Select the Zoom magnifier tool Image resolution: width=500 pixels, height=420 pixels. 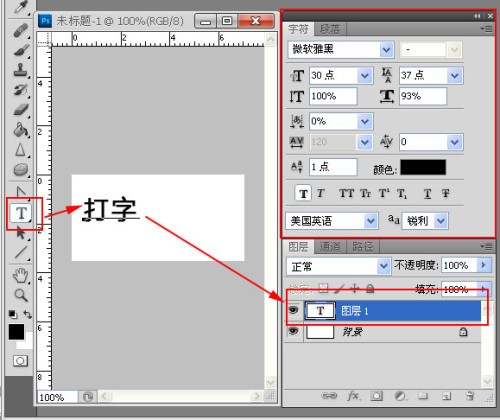pyautogui.click(x=21, y=295)
